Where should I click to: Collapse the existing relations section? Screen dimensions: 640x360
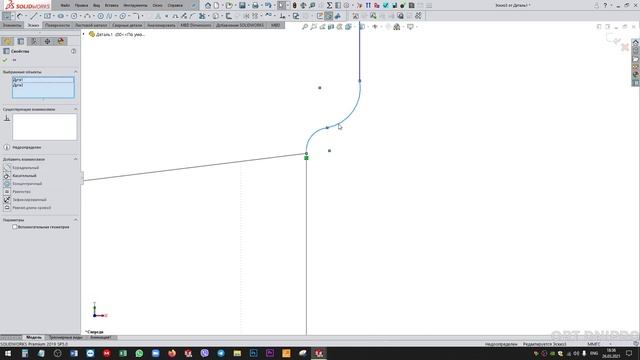tap(76, 109)
